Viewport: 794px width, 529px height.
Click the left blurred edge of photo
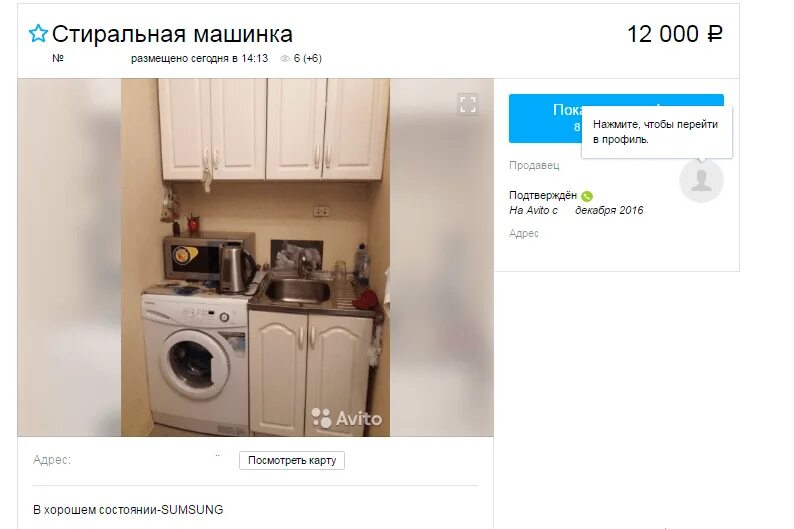[x=69, y=257]
